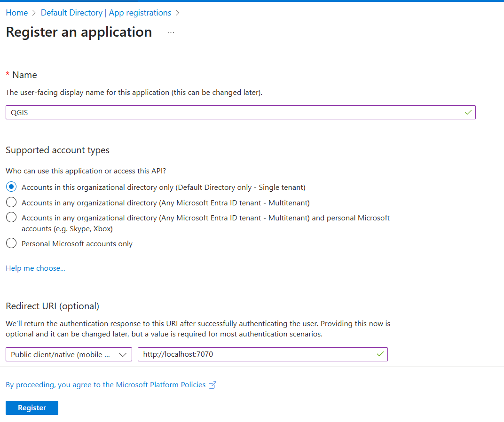Click the green checkmark in the Redirect URI field
The height and width of the screenshot is (422, 504).
380,354
